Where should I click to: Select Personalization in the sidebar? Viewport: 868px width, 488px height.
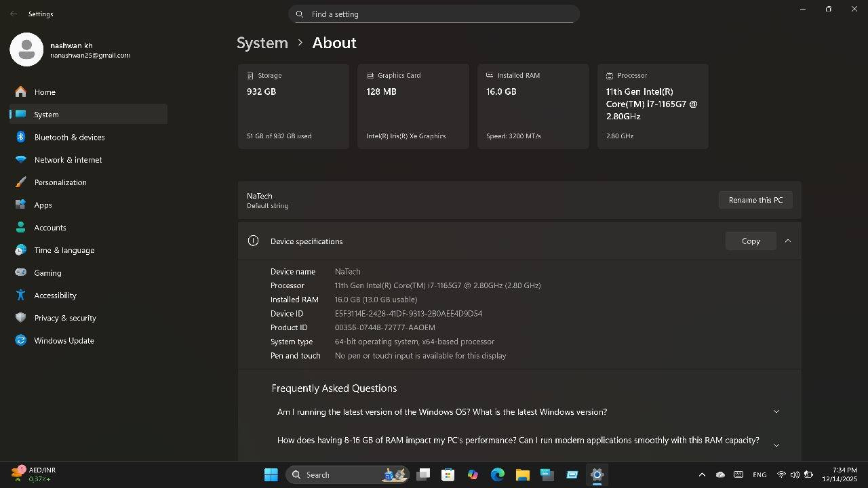click(x=60, y=182)
